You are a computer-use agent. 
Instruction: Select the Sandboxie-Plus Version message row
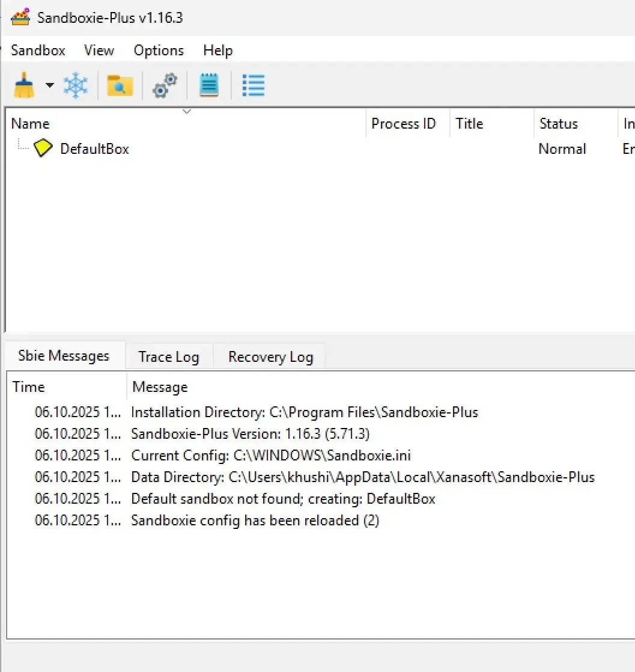321,433
